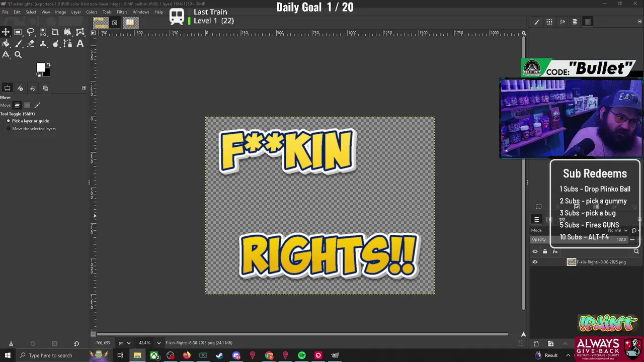This screenshot has height=362, width=644.
Task: Open the image menu arrow at ruler corner
Action: (x=93, y=33)
